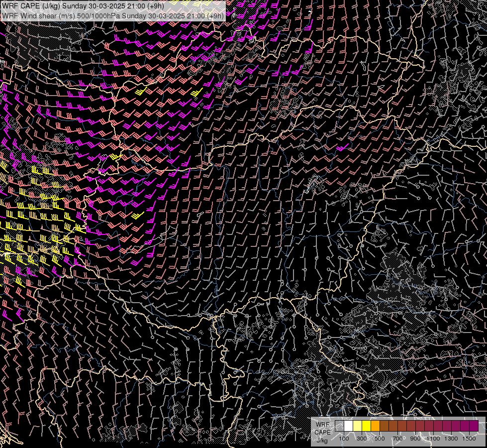Click the 1500 legend label
487x448 pixels.
point(469,439)
